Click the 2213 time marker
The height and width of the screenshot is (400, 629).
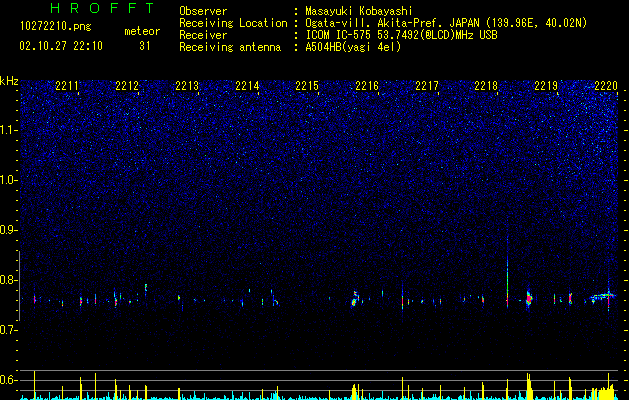187,86
